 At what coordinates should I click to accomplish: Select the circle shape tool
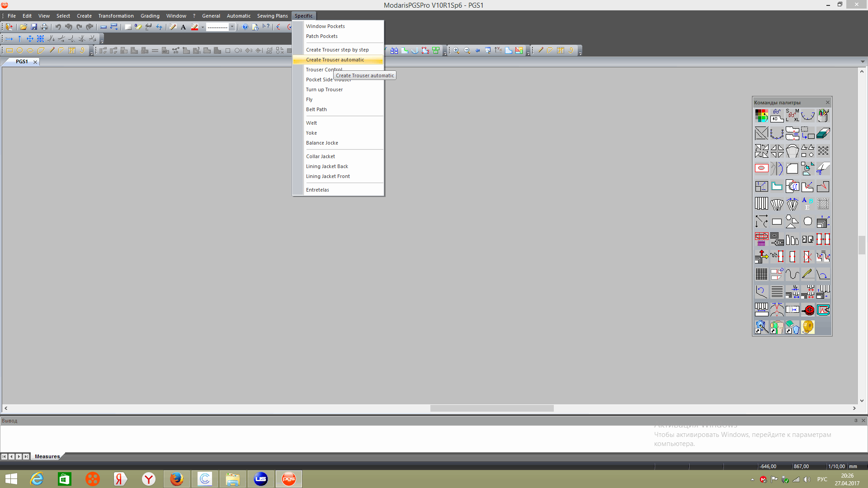20,51
